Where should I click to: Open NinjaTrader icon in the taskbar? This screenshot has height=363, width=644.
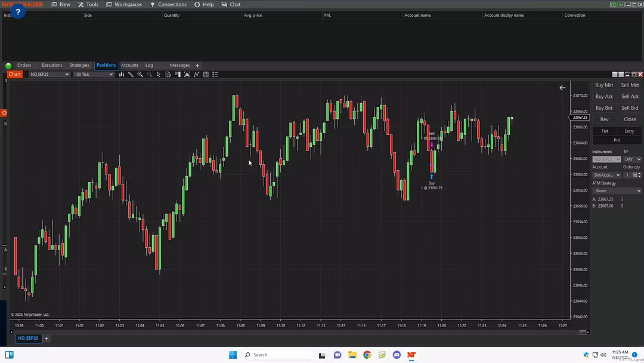tap(411, 355)
